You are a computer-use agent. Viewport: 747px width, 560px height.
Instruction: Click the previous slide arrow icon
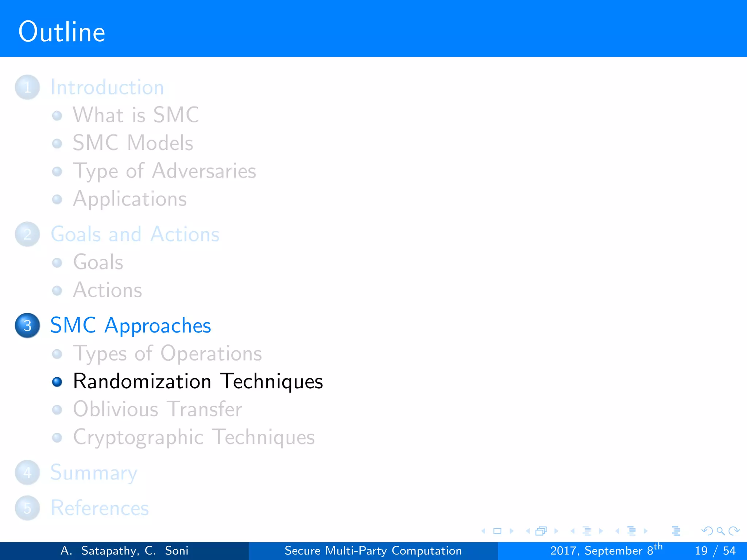pos(484,531)
